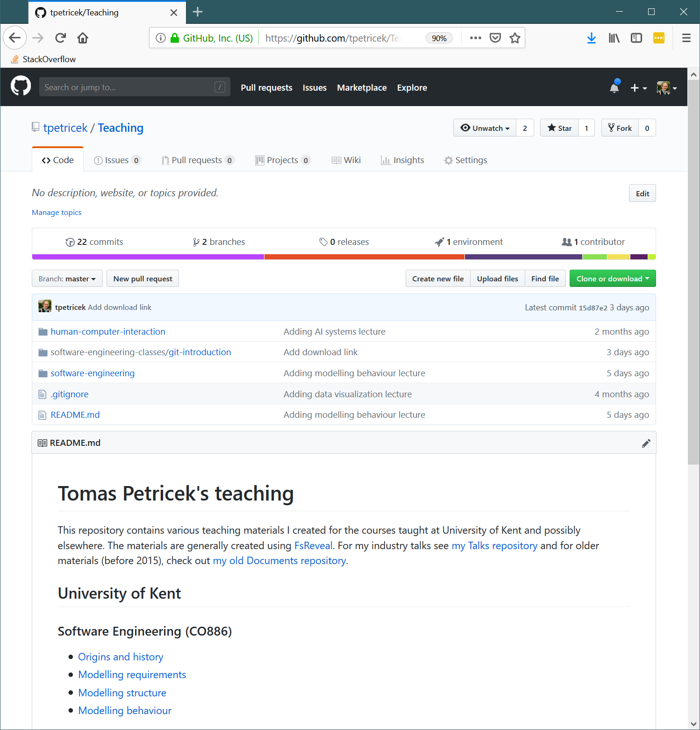Image resolution: width=700 pixels, height=730 pixels.
Task: Open the repository Settings tab
Action: click(465, 160)
